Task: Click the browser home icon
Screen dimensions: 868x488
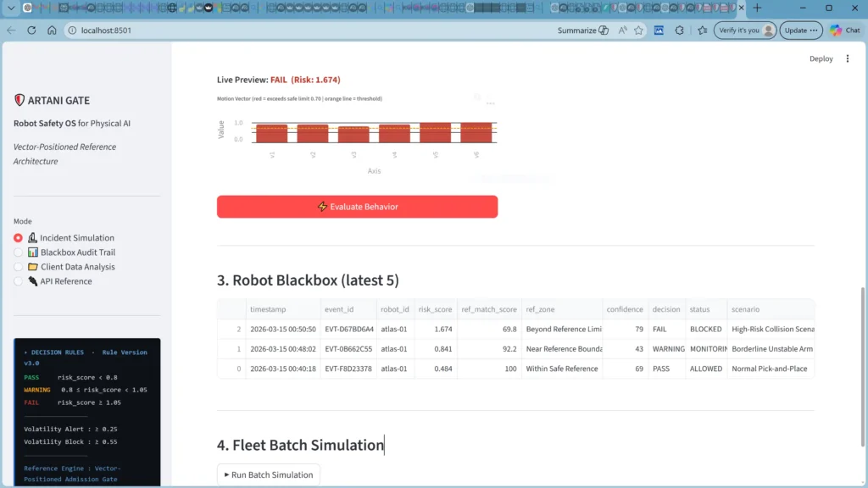Action: pyautogui.click(x=53, y=30)
